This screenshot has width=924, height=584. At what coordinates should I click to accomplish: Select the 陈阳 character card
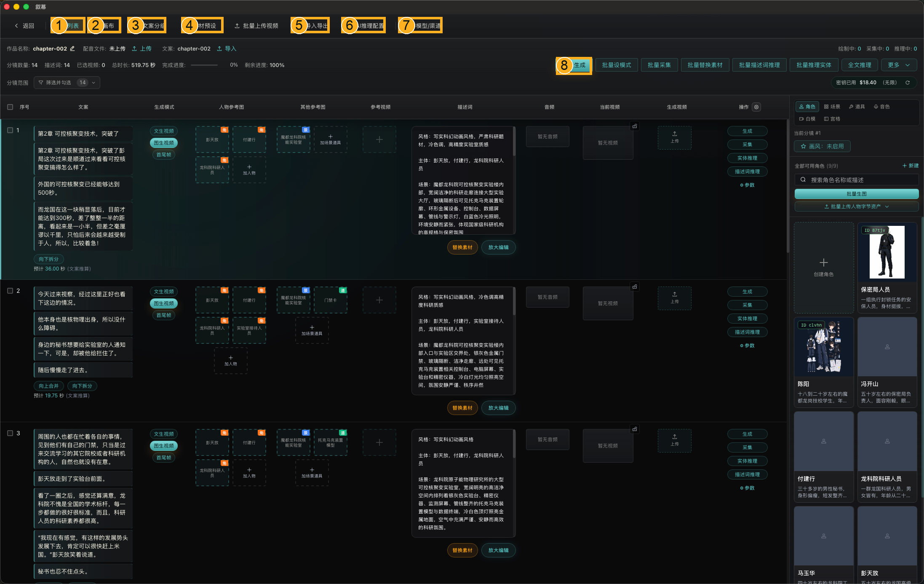click(823, 362)
